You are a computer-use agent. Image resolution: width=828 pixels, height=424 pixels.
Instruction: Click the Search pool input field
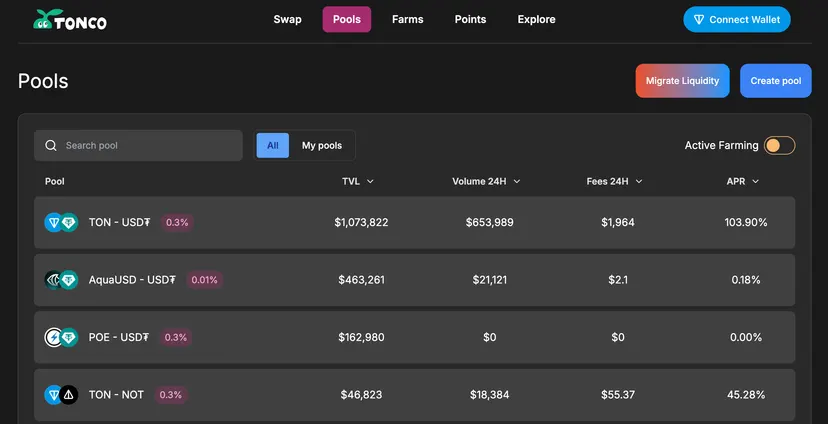138,146
